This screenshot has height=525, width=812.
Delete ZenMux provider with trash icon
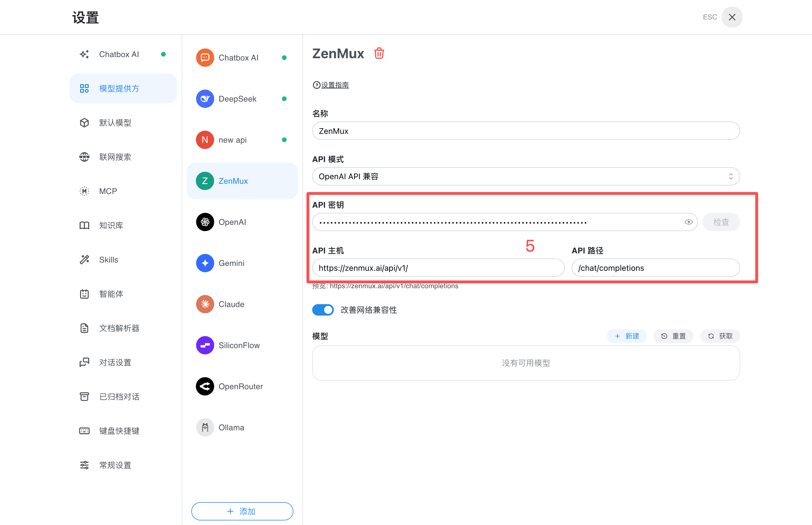pos(379,54)
